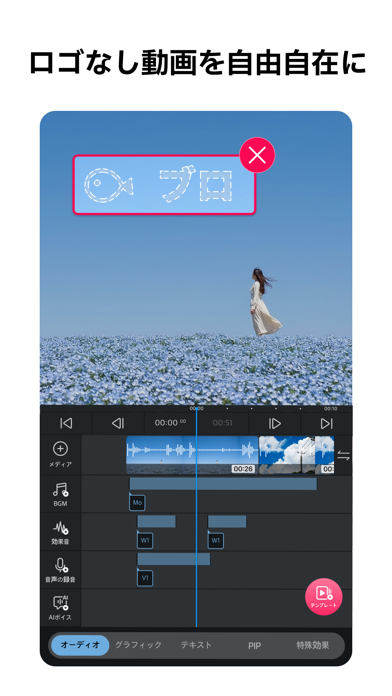Screen dimensions: 392x696
Task: Open the PIP tab
Action: [254, 645]
